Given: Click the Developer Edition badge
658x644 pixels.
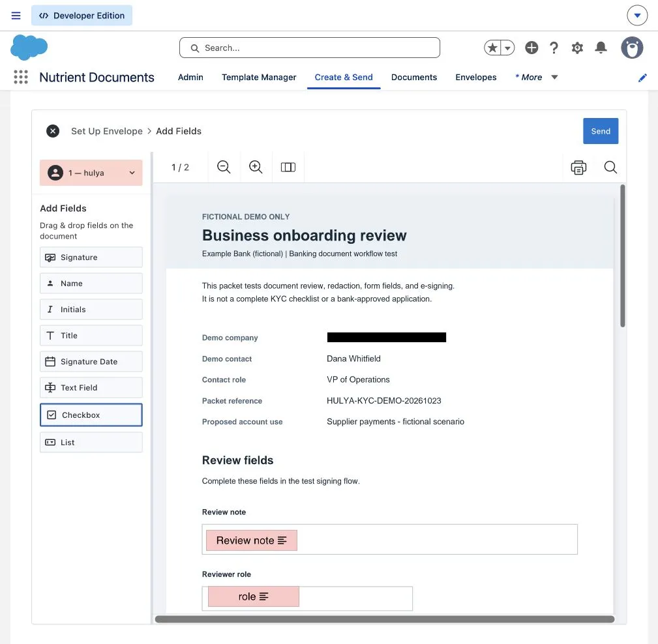Looking at the screenshot, I should coord(82,16).
